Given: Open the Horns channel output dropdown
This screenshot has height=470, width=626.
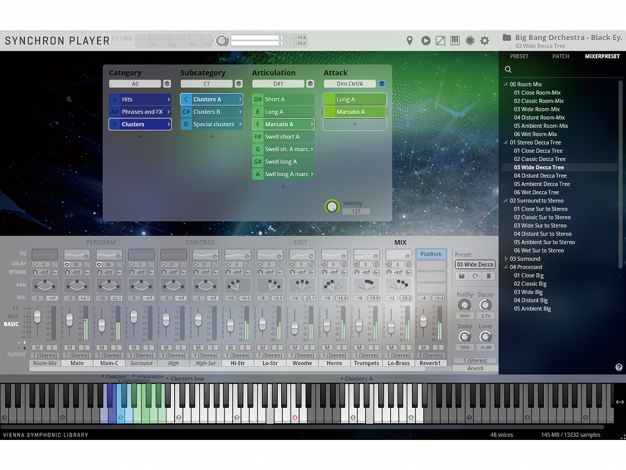Looking at the screenshot, I should (x=334, y=355).
